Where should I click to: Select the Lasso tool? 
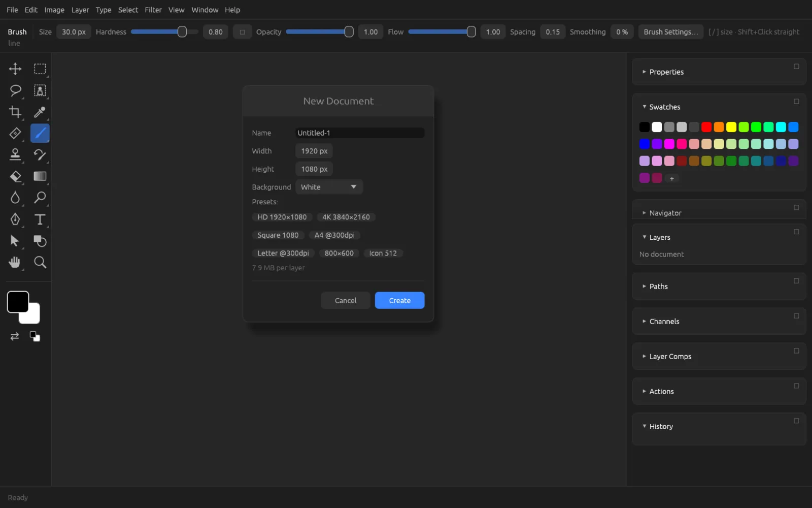click(x=15, y=90)
